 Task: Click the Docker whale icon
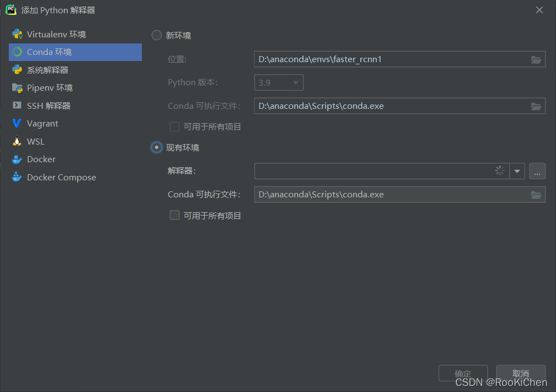coord(16,159)
